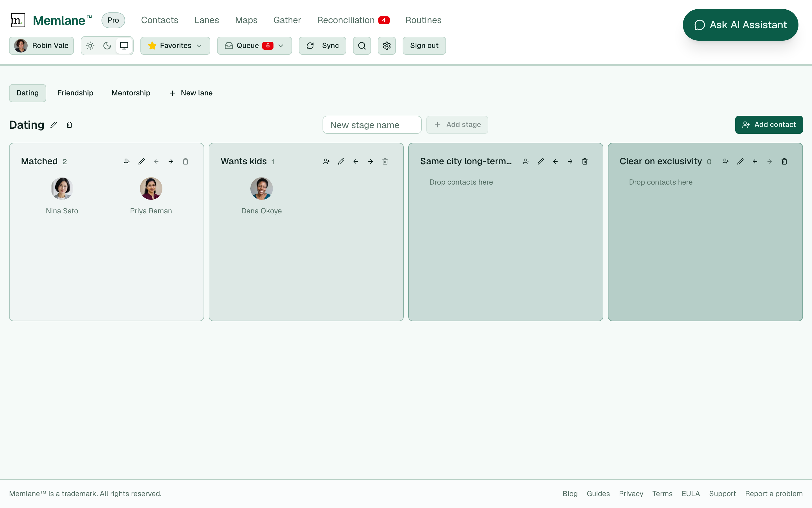Move Clear on exclusivity stage left
Viewport: 812px width, 508px height.
pyautogui.click(x=755, y=162)
